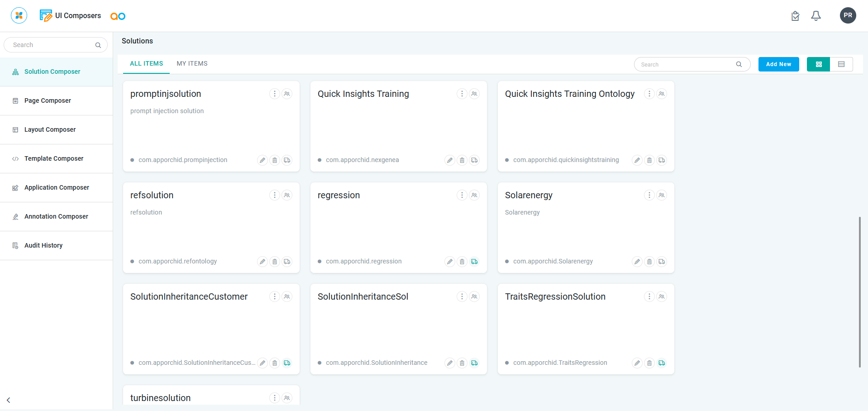Click the notification bell icon
The image size is (868, 411).
pyautogui.click(x=816, y=16)
